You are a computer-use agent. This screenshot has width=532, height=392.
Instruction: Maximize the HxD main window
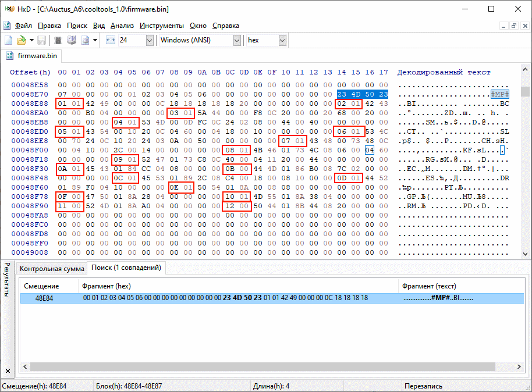pos(491,9)
